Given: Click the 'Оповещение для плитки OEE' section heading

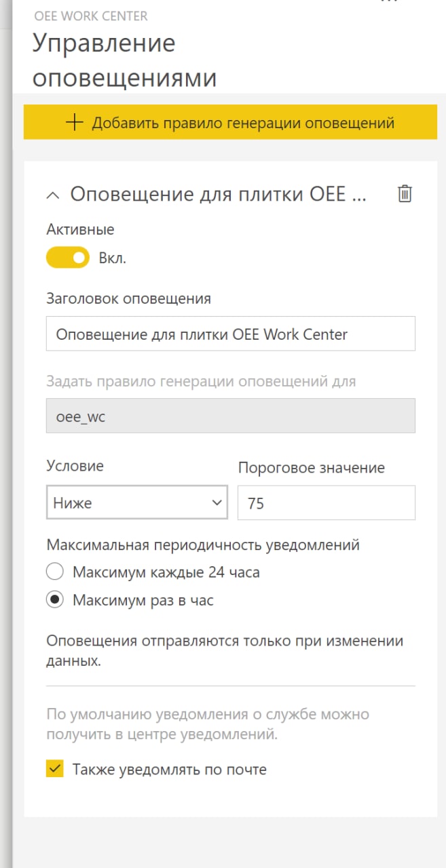Looking at the screenshot, I should pos(219,195).
